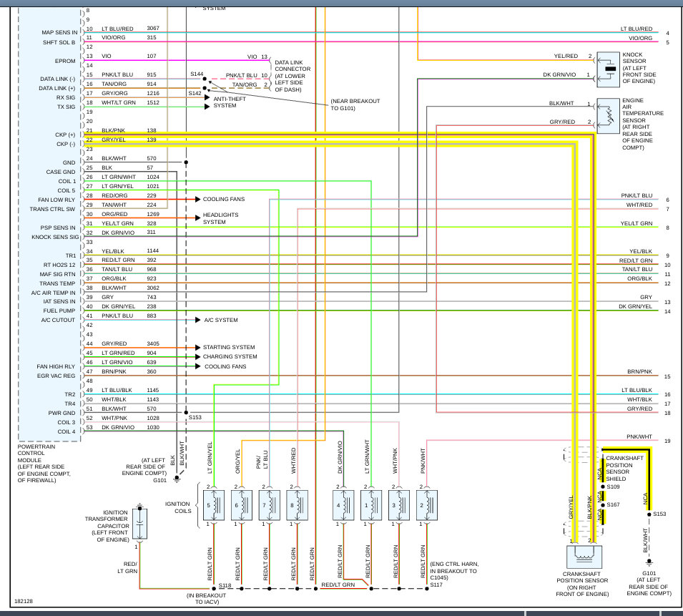The height and width of the screenshot is (616, 683).
Task: Click the CRANKSHAFT POSITION SENSOR SHIELD label
Action: [x=624, y=469]
